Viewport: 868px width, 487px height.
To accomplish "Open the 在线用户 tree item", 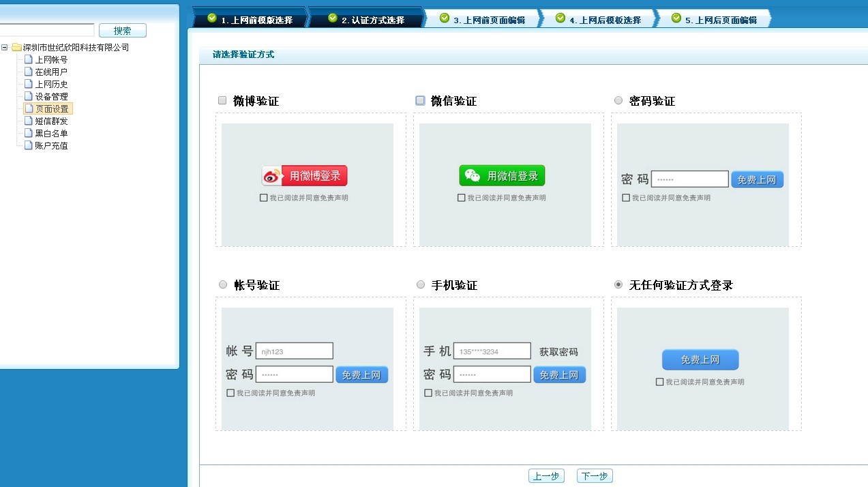I will (x=51, y=72).
